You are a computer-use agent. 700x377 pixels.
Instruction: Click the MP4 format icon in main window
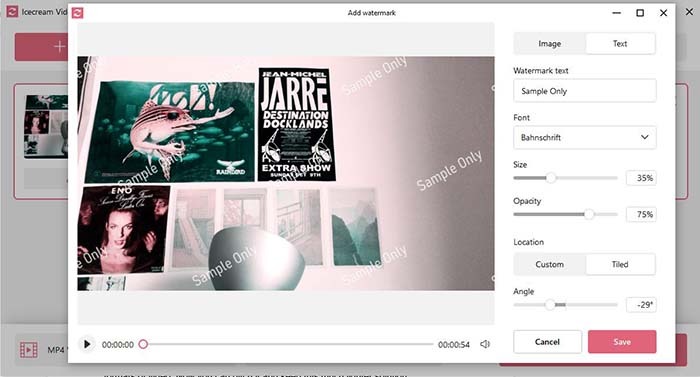point(29,350)
